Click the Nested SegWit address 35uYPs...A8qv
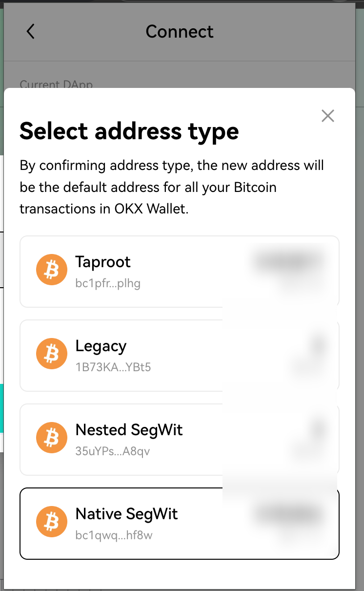This screenshot has height=591, width=364. coord(112,451)
